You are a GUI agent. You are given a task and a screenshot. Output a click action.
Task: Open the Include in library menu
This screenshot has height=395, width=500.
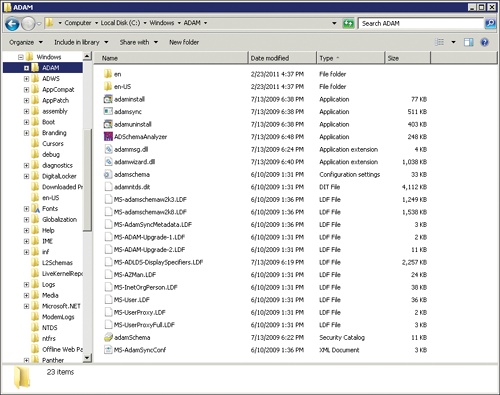pyautogui.click(x=81, y=42)
